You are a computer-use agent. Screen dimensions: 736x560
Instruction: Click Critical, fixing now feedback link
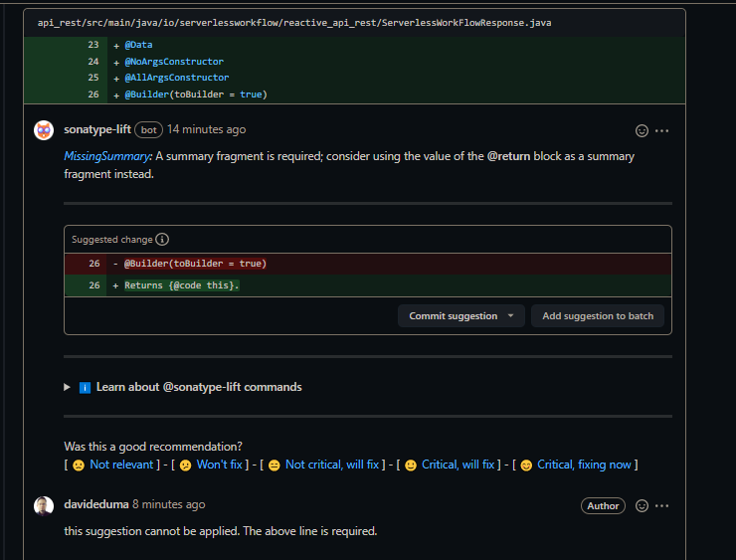click(585, 465)
